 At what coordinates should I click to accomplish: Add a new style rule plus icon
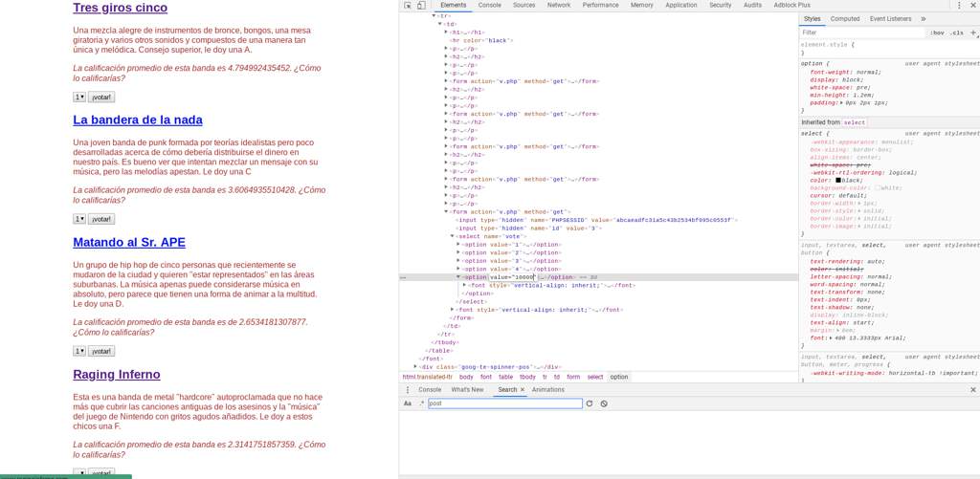click(x=973, y=33)
